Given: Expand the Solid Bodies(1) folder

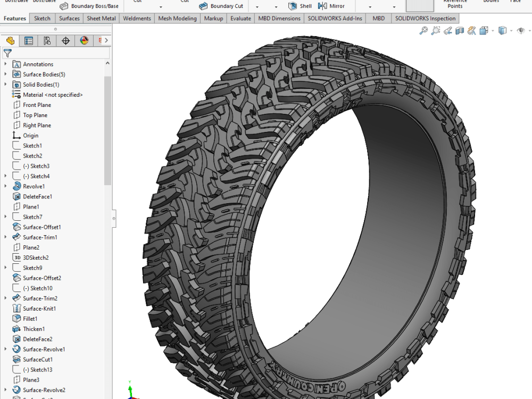Looking at the screenshot, I should click(4, 84).
